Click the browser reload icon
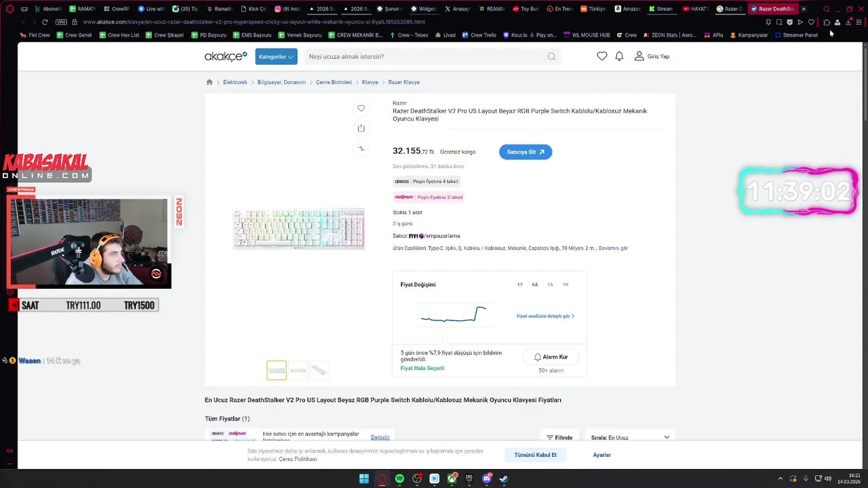868x488 pixels. click(x=45, y=22)
